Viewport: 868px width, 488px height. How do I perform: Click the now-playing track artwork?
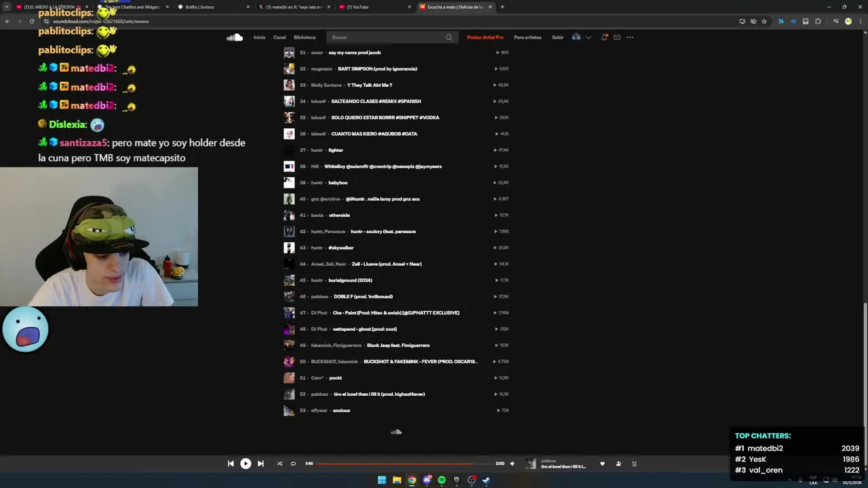[531, 464]
